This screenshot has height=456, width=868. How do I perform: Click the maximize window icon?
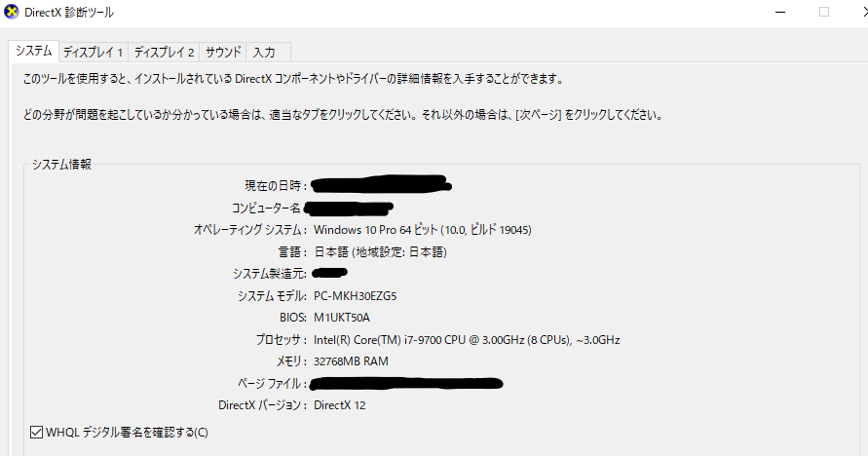pyautogui.click(x=824, y=12)
